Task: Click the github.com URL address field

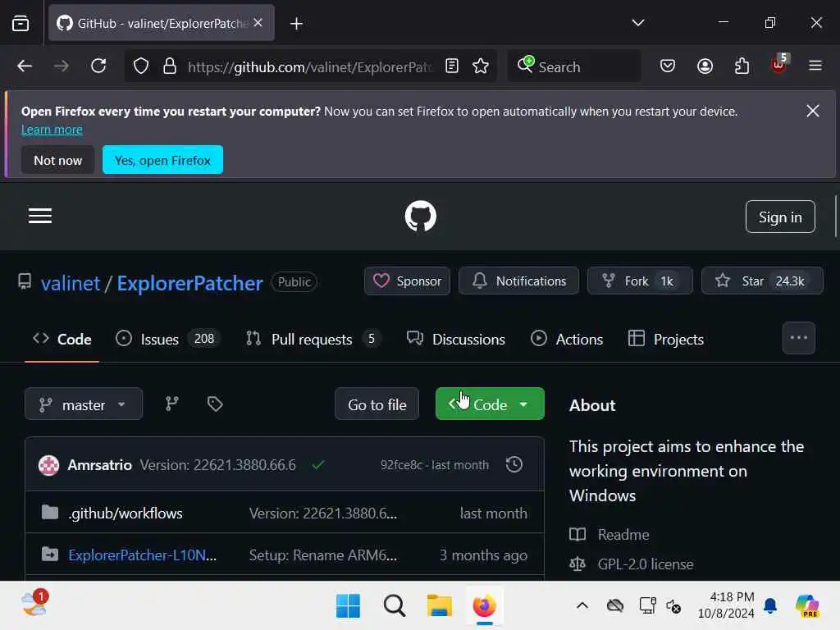Action: (x=310, y=67)
